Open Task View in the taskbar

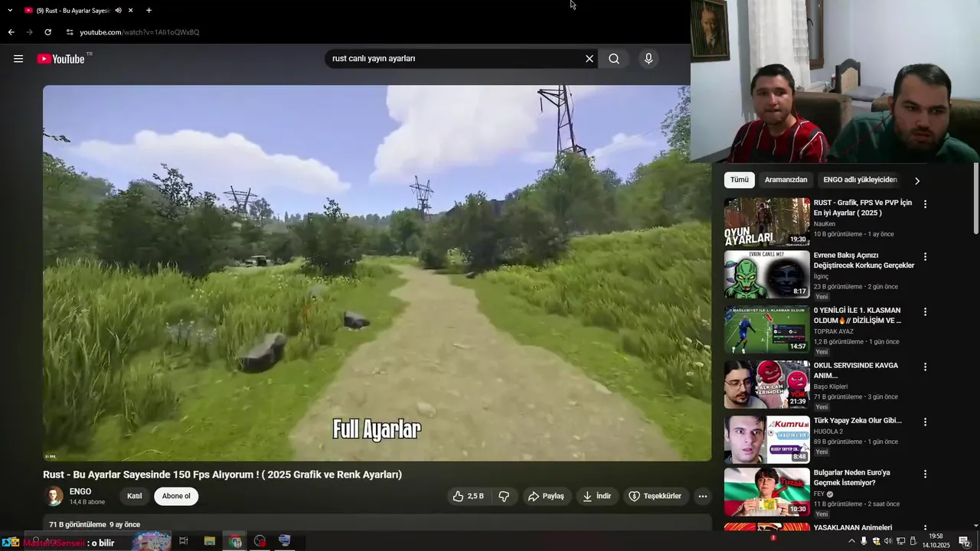pyautogui.click(x=184, y=541)
